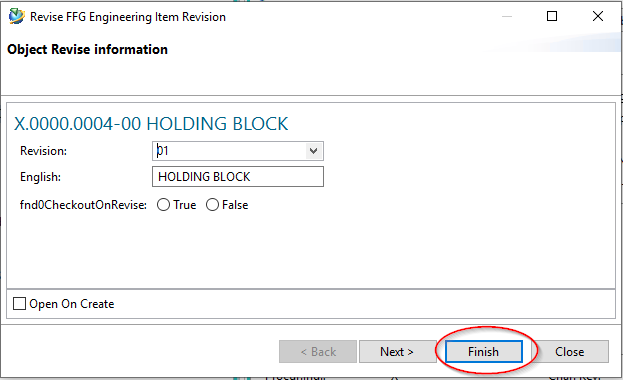Click the Close button beside Finish
Screen dimensions: 623x380
pos(570,352)
